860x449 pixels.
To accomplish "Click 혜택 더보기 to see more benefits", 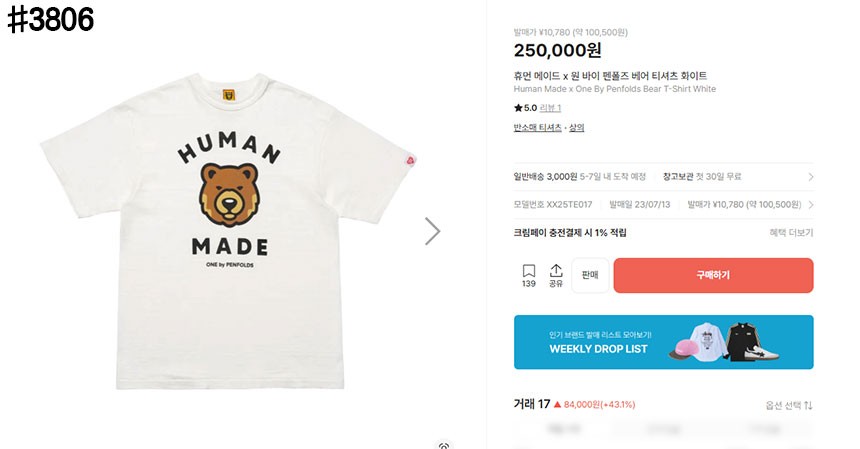I will click(791, 232).
